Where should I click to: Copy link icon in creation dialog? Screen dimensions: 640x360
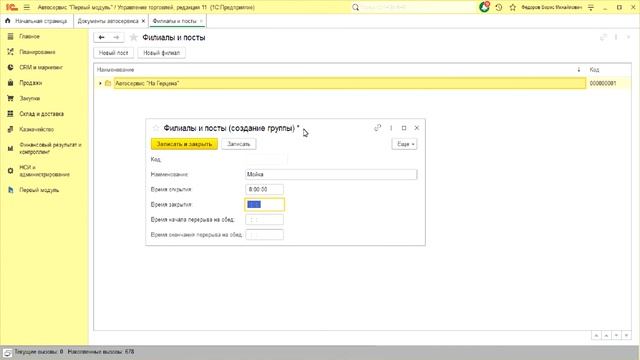tap(378, 128)
